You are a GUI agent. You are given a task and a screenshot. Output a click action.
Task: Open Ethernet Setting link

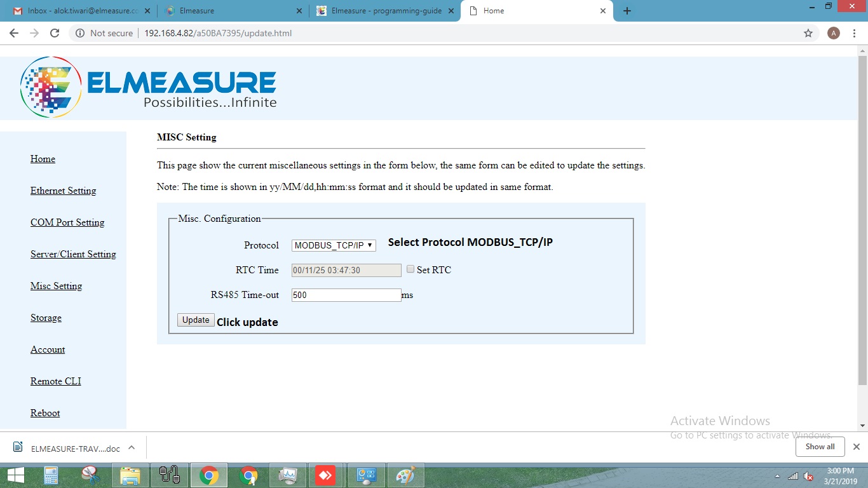(x=63, y=191)
